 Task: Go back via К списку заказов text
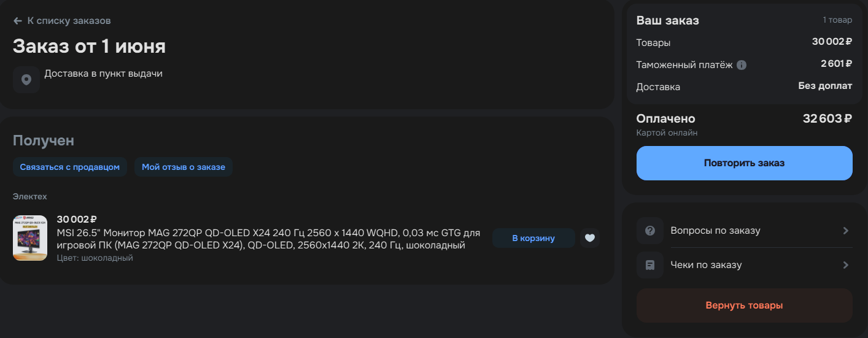[69, 21]
